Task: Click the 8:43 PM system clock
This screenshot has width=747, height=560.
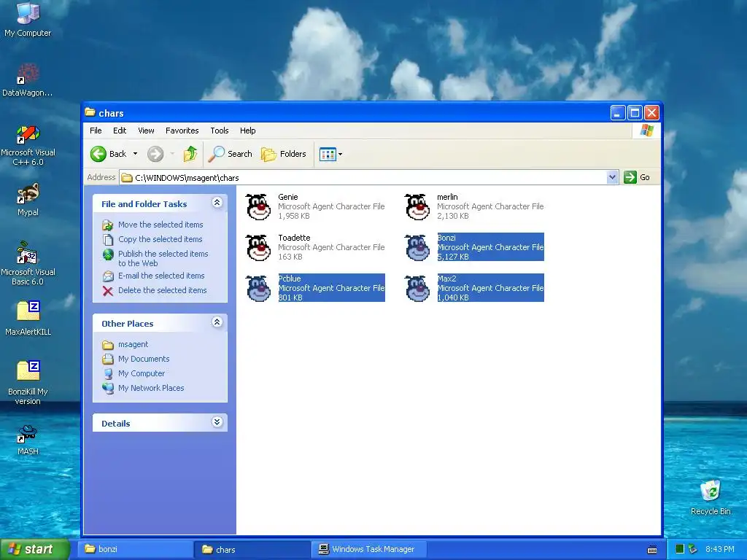Action: (x=719, y=549)
